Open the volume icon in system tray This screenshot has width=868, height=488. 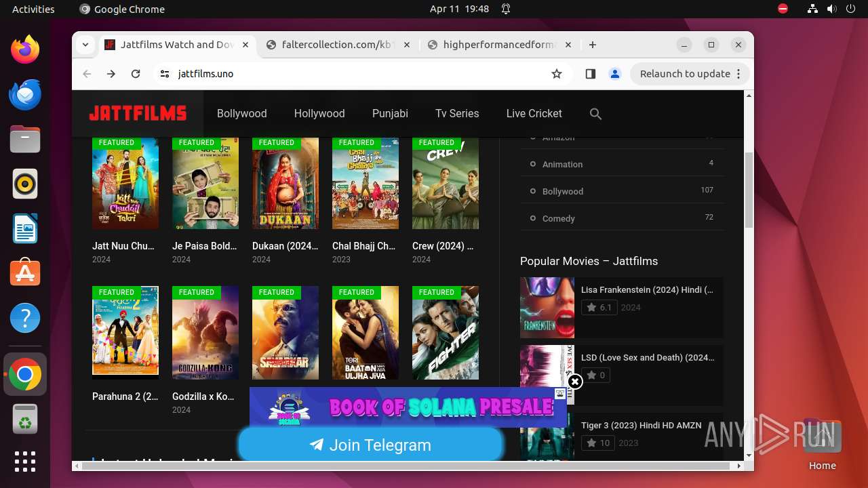831,9
